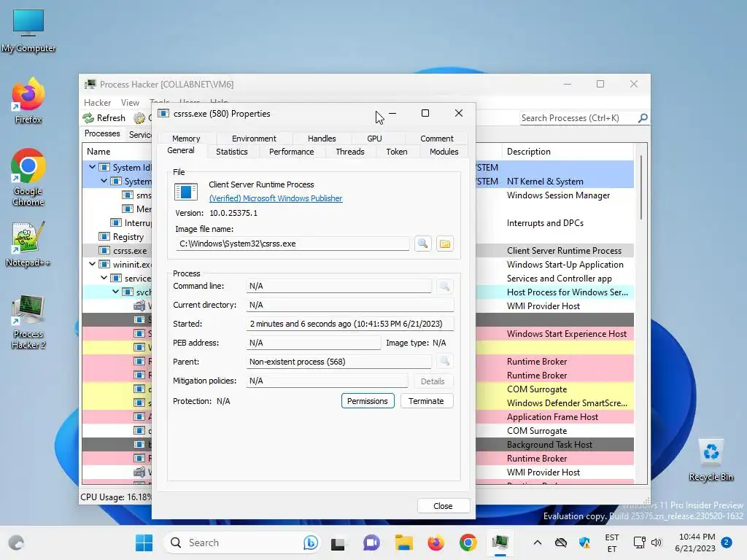Viewport: 747px width, 560px height.
Task: Open Hacker menu in Process Hacker
Action: [x=97, y=102]
